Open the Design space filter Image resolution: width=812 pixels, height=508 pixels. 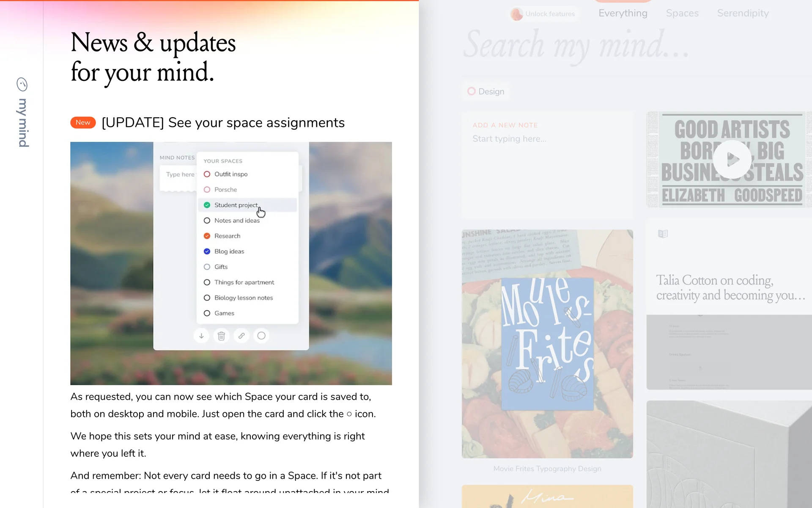486,91
